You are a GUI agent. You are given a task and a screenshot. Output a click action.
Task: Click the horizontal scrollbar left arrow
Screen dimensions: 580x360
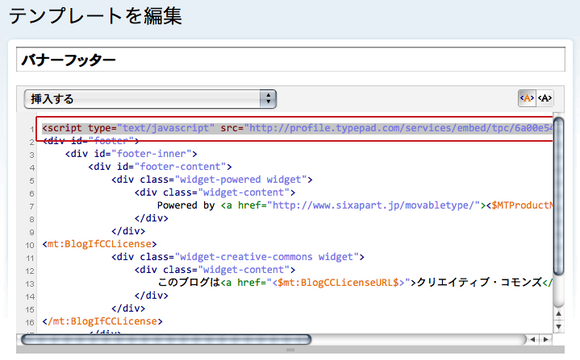tap(532, 339)
